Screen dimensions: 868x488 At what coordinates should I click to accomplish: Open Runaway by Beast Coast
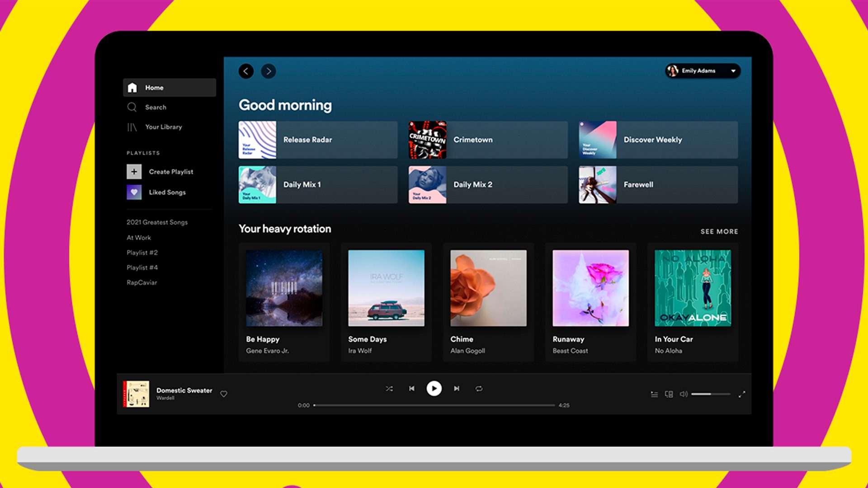click(x=590, y=302)
